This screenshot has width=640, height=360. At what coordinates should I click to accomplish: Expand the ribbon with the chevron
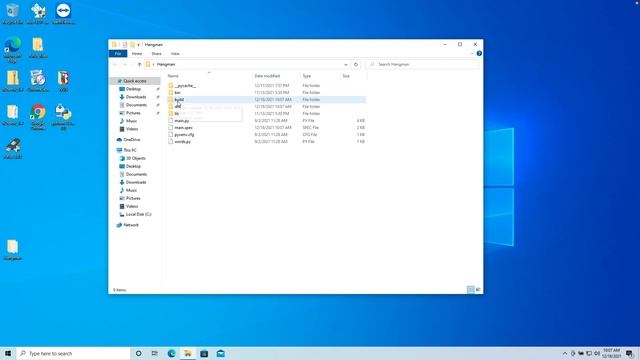(472, 53)
